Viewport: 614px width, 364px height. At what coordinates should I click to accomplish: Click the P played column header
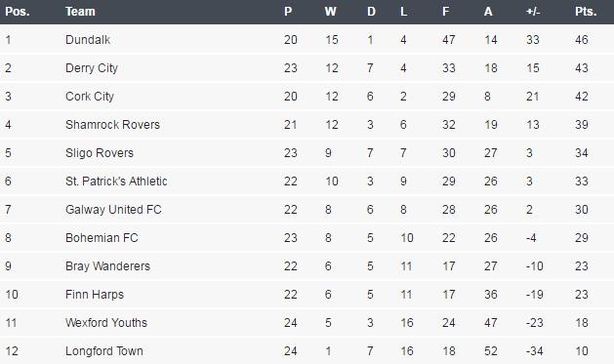coord(288,11)
